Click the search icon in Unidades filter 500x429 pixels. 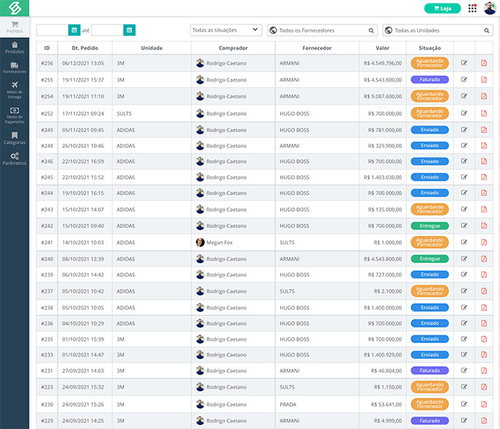[x=487, y=31]
